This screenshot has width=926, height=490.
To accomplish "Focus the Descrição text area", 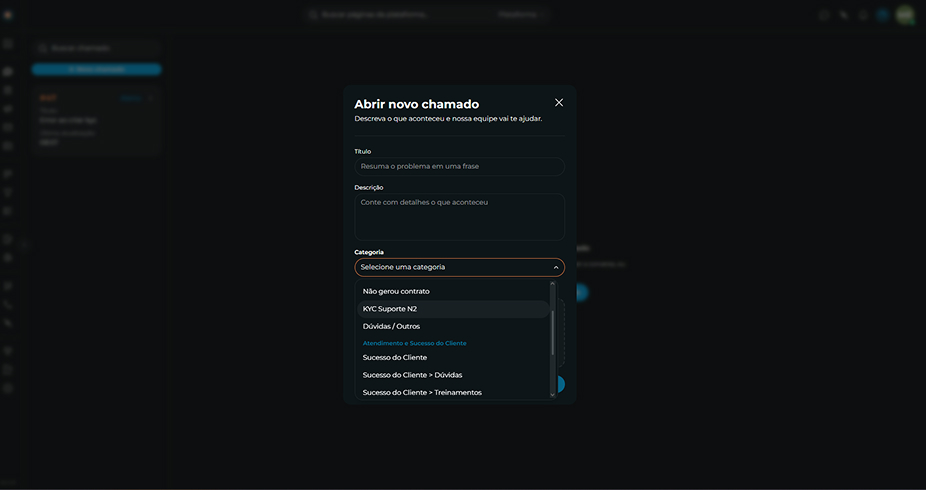I will point(459,217).
